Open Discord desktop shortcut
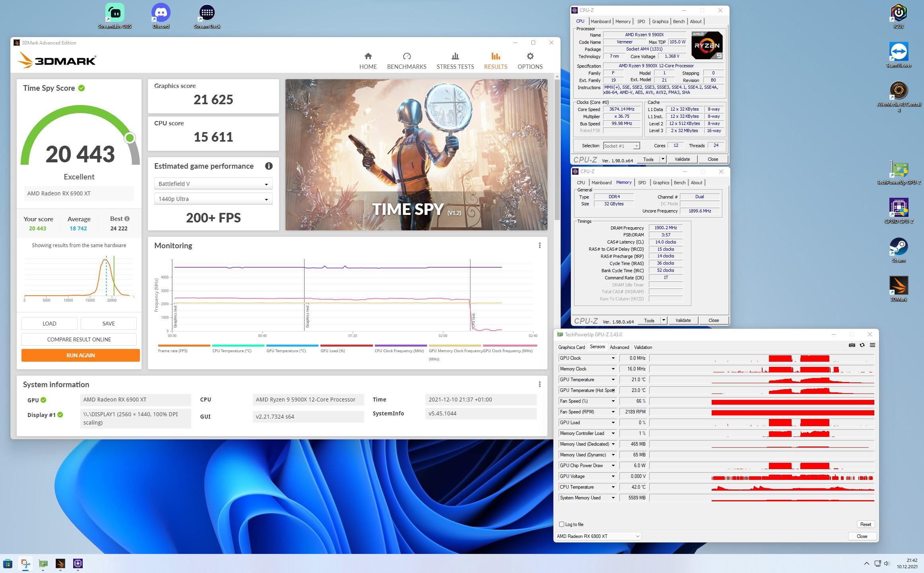Image resolution: width=924 pixels, height=573 pixels. pos(161,16)
